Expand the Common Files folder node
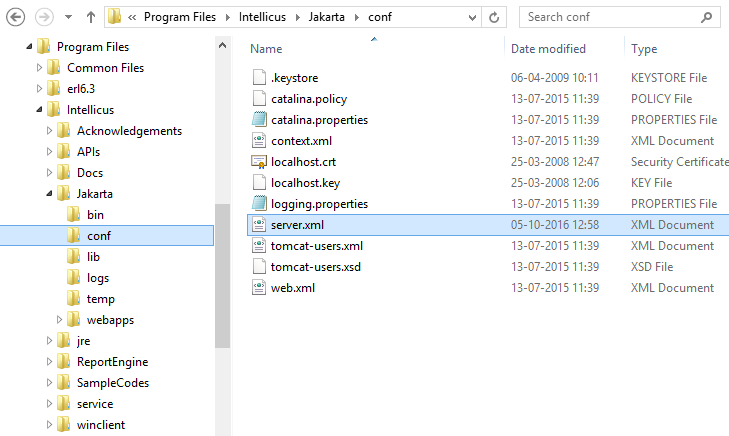729x436 pixels. pyautogui.click(x=39, y=68)
